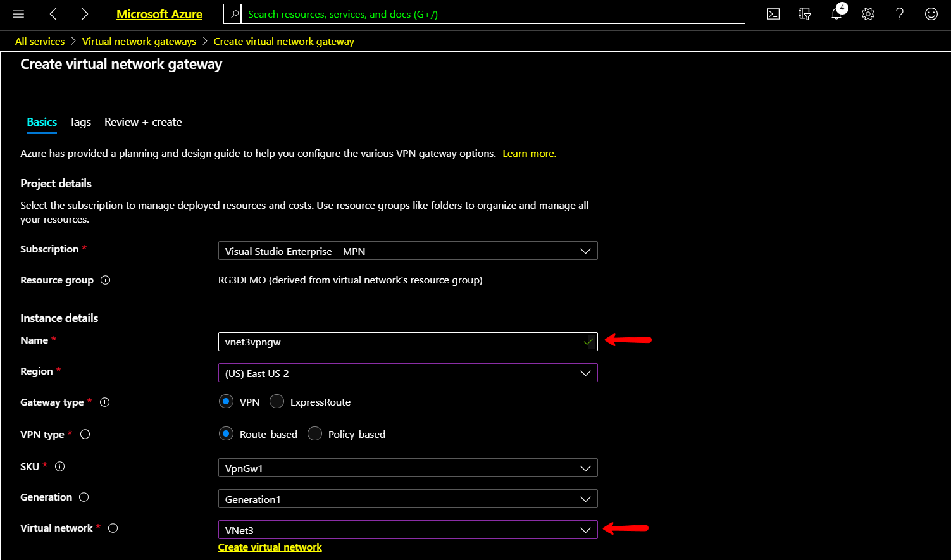This screenshot has height=560, width=951.
Task: Click the info icon next to SKU
Action: (60, 466)
